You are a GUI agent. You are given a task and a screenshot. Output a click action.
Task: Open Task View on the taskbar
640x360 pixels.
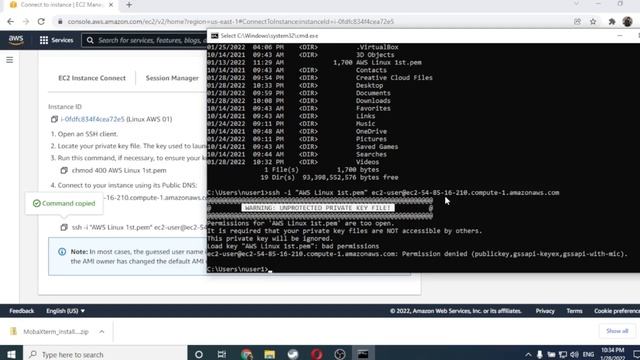click(x=222, y=354)
